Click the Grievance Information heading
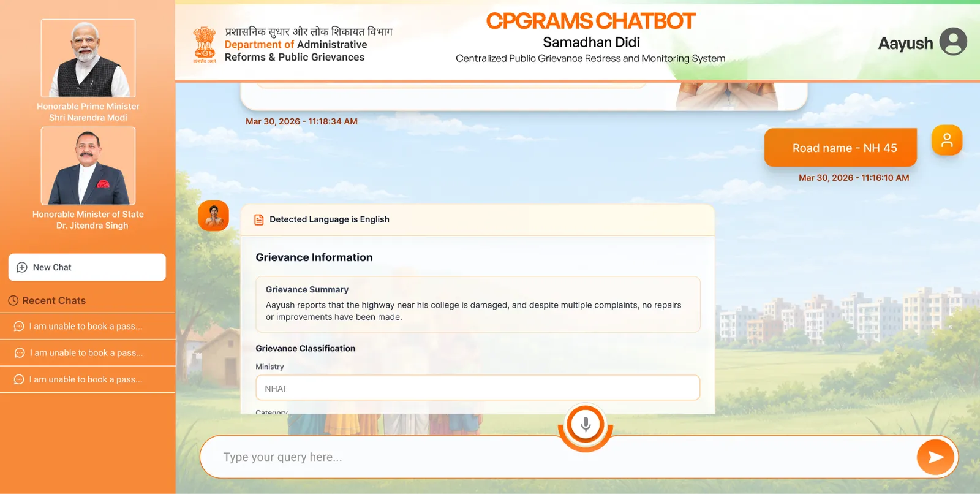The width and height of the screenshot is (980, 494). (x=314, y=257)
